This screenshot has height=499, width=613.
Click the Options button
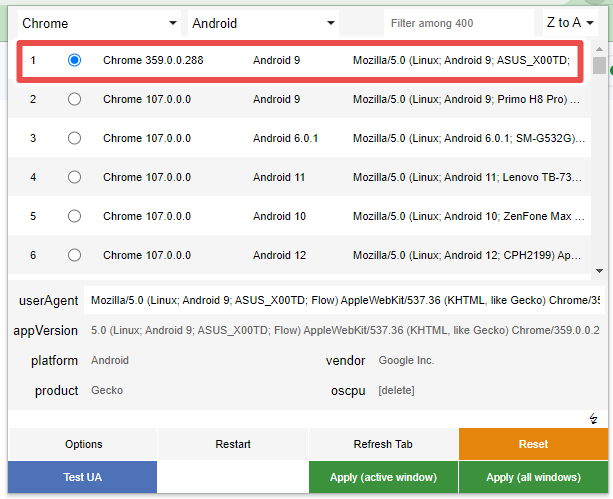click(x=83, y=444)
